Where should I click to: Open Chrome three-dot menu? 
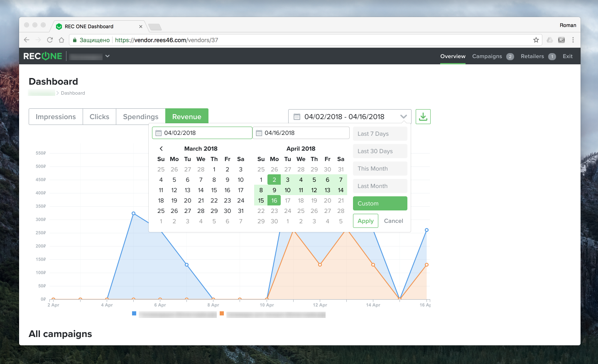(x=573, y=40)
